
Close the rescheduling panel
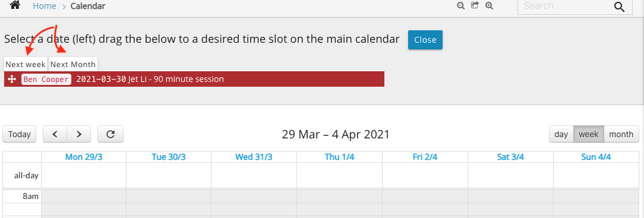tap(425, 40)
